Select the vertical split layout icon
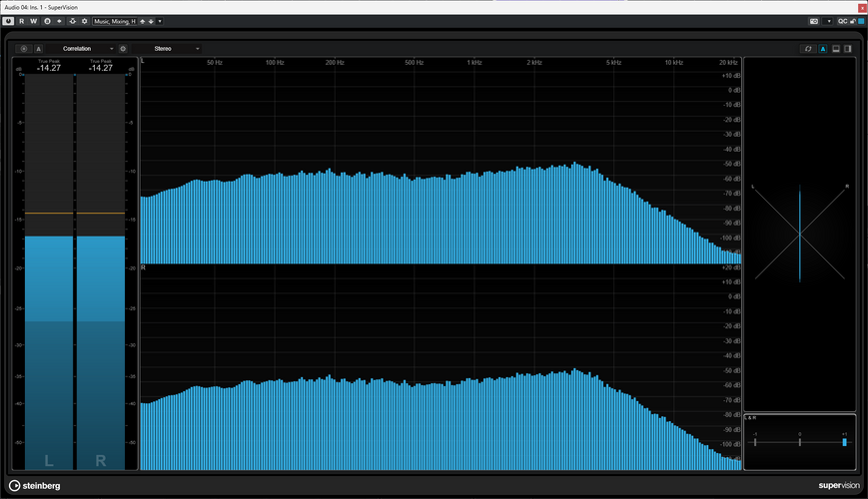Image resolution: width=868 pixels, height=499 pixels. [x=848, y=49]
